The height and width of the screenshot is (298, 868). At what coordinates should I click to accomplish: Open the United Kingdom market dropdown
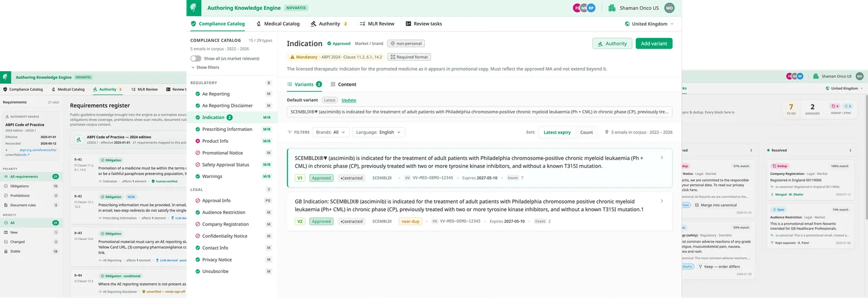649,24
